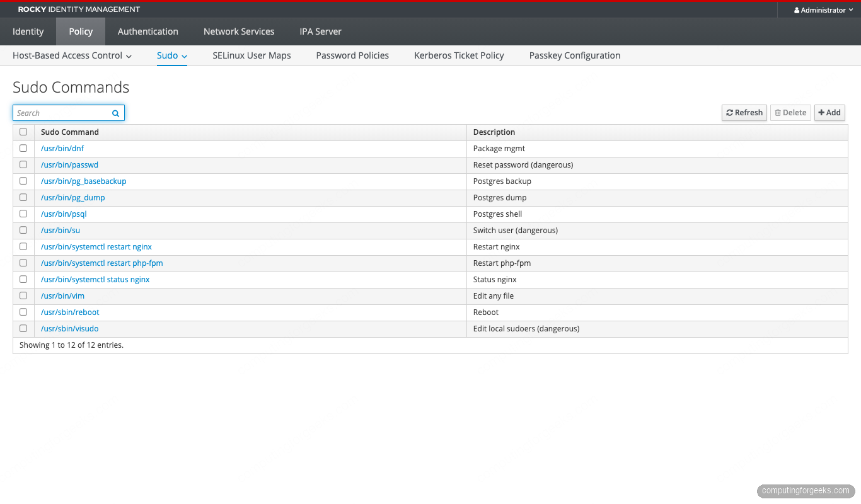Open the /usr/sbin/reboot link

(x=70, y=312)
